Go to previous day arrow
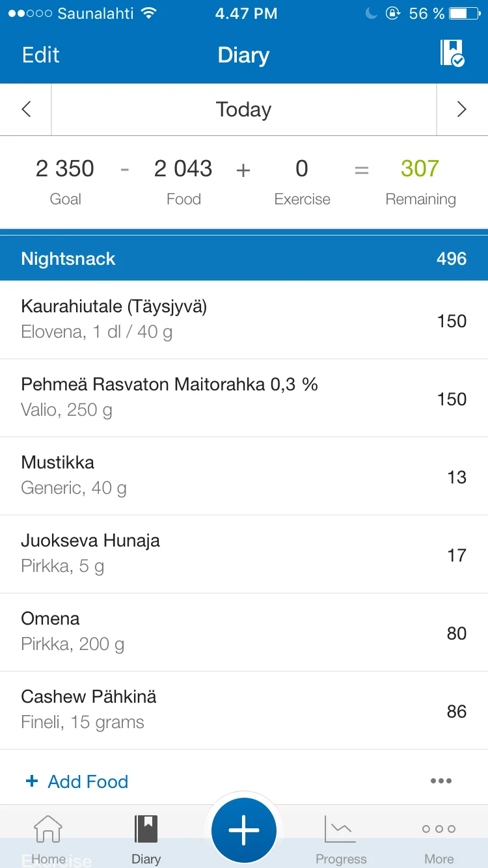This screenshot has width=488, height=868. [26, 109]
